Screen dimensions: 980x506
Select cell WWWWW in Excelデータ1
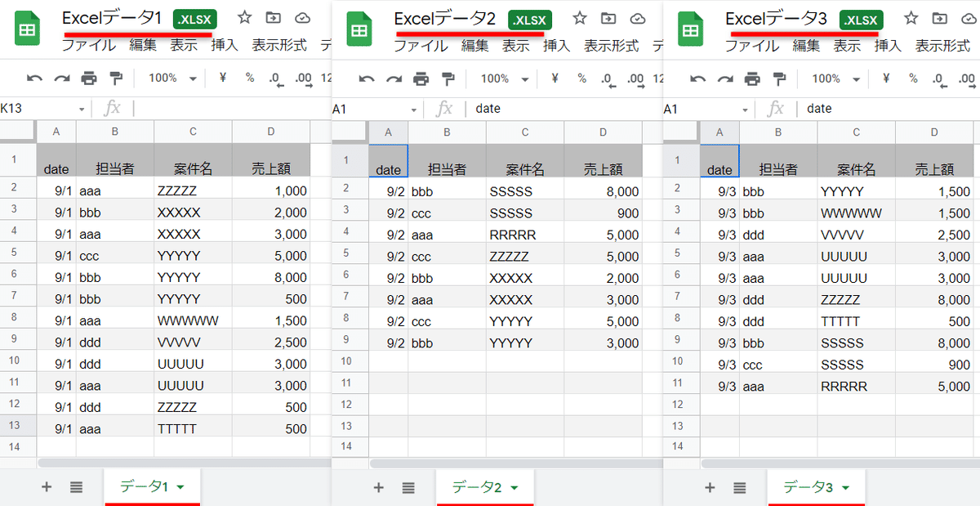tap(193, 320)
